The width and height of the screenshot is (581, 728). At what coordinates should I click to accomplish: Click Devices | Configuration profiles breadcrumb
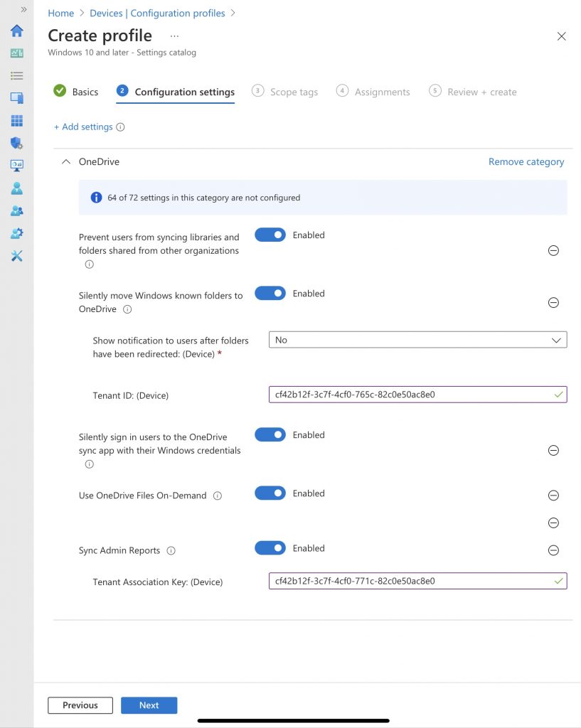[x=157, y=14]
